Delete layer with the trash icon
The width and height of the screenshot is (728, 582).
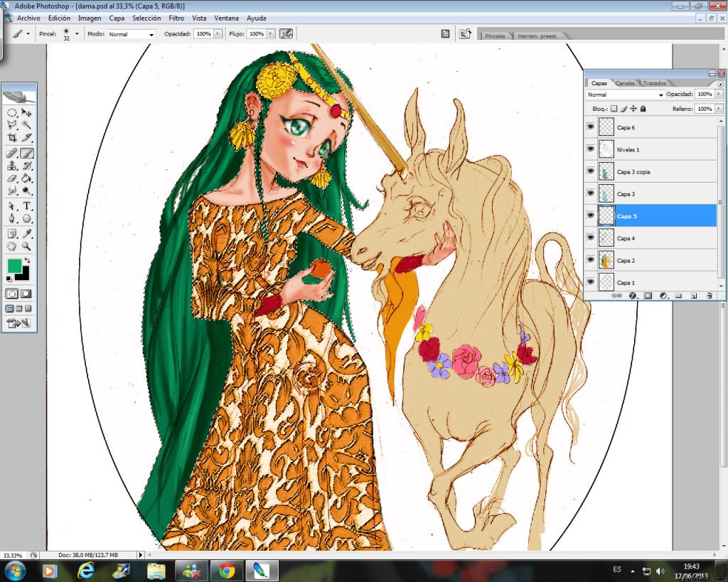point(709,296)
